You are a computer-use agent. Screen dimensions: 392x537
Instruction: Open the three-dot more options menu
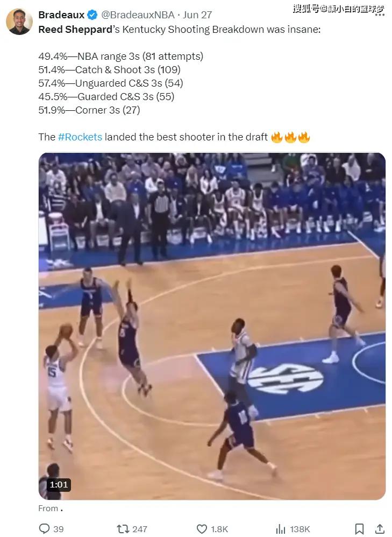pyautogui.click(x=380, y=15)
